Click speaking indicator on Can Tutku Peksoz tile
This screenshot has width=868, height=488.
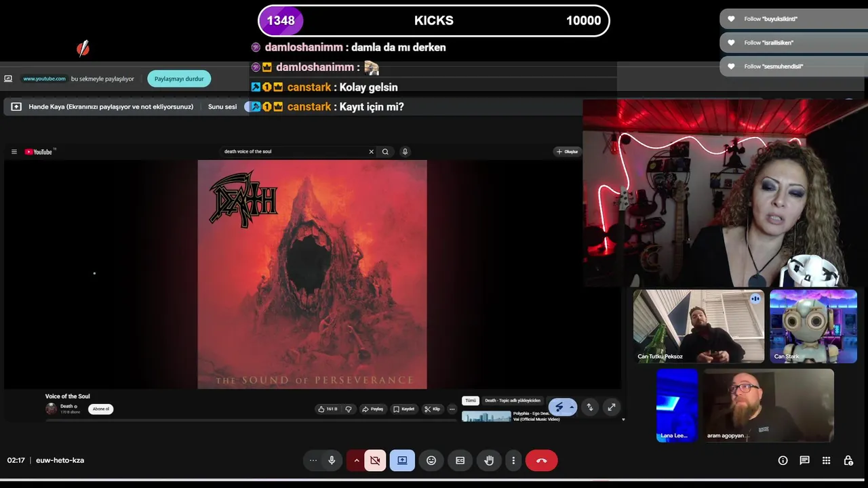pyautogui.click(x=755, y=298)
